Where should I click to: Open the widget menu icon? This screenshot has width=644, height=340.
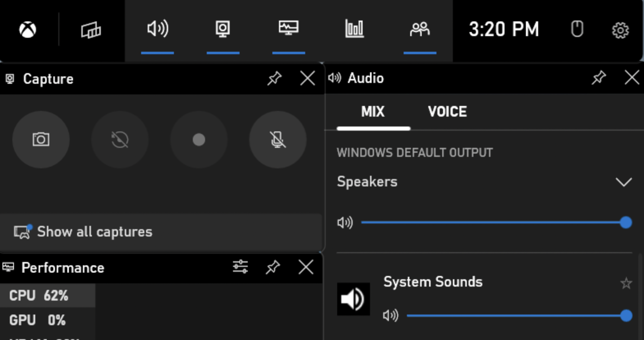click(91, 30)
